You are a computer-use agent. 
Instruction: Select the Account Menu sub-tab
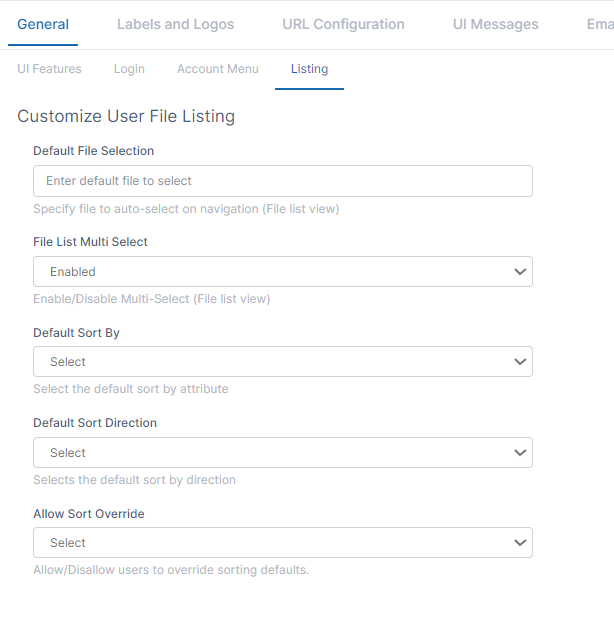[217, 69]
